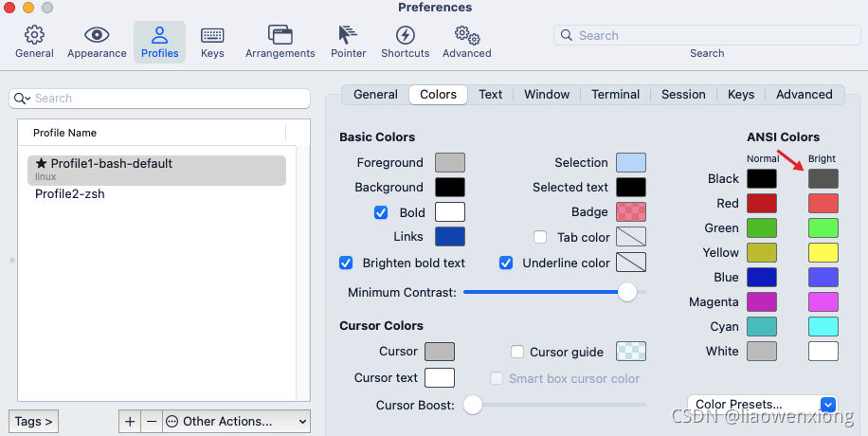Toggle the Bold color checkbox
Viewport: 868px width, 436px height.
381,212
